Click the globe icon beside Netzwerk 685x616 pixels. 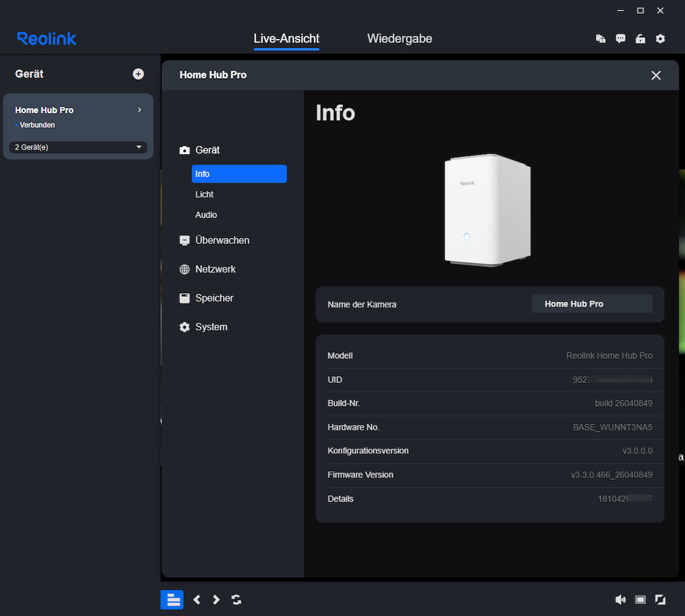[x=185, y=270]
